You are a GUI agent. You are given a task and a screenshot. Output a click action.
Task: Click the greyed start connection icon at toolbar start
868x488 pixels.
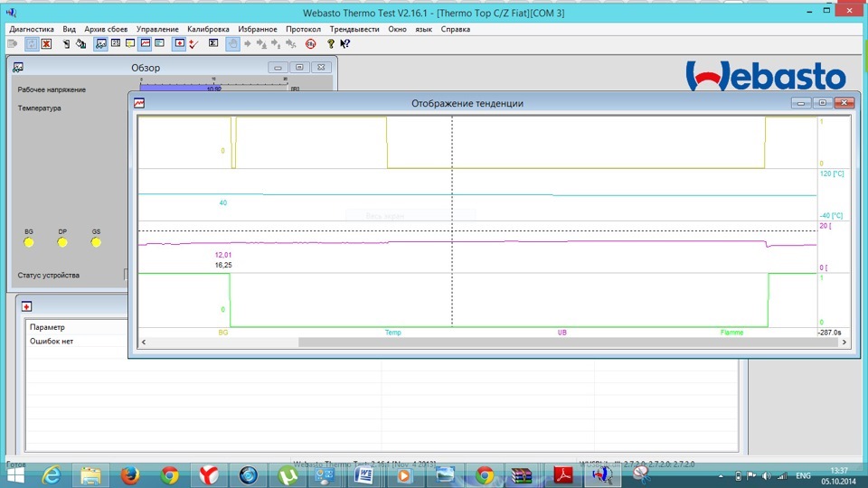[12, 43]
